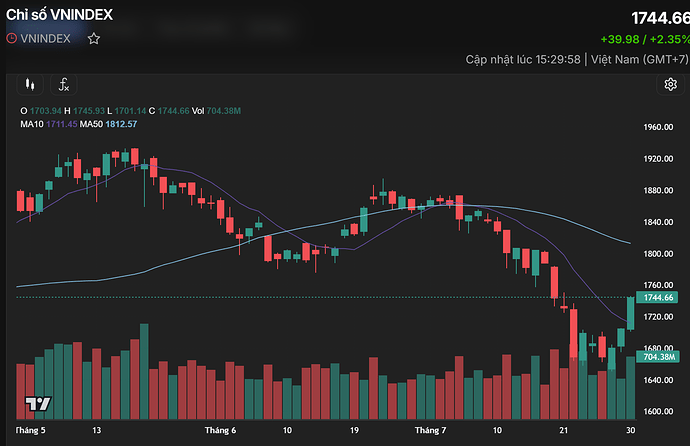Viewport: 690px width, 446px height.
Task: Click the Chỉ số VNINDEX title
Action: click(x=59, y=15)
